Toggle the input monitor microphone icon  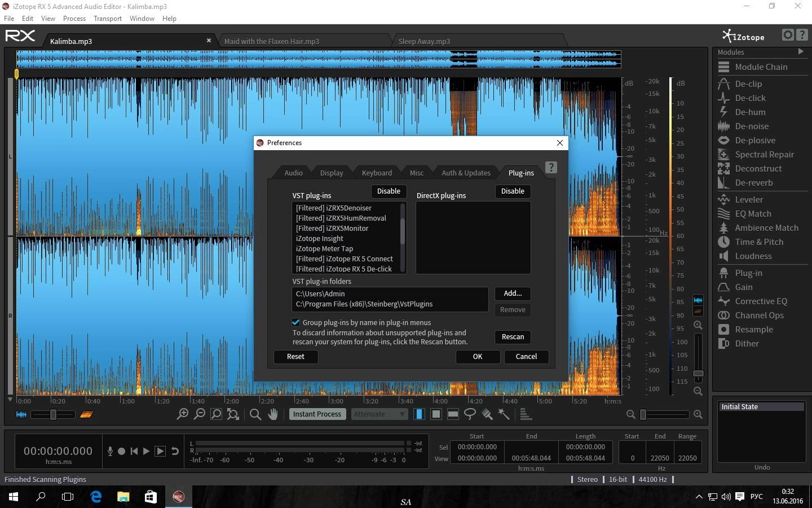[110, 451]
